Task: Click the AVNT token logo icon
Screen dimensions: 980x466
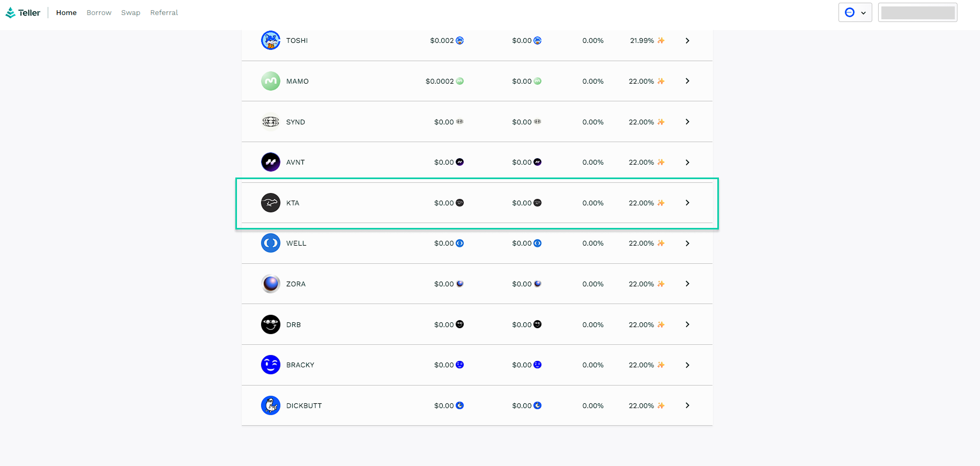Action: pyautogui.click(x=270, y=162)
